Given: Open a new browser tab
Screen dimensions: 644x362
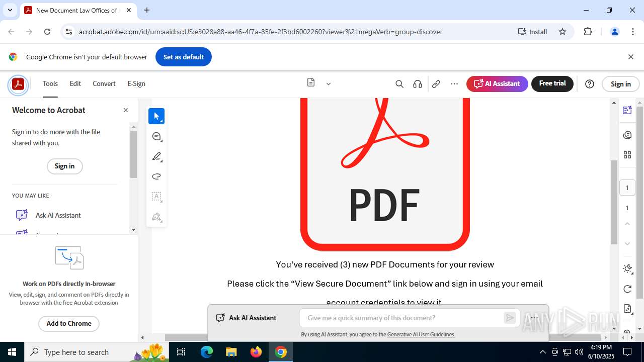Looking at the screenshot, I should (x=147, y=10).
